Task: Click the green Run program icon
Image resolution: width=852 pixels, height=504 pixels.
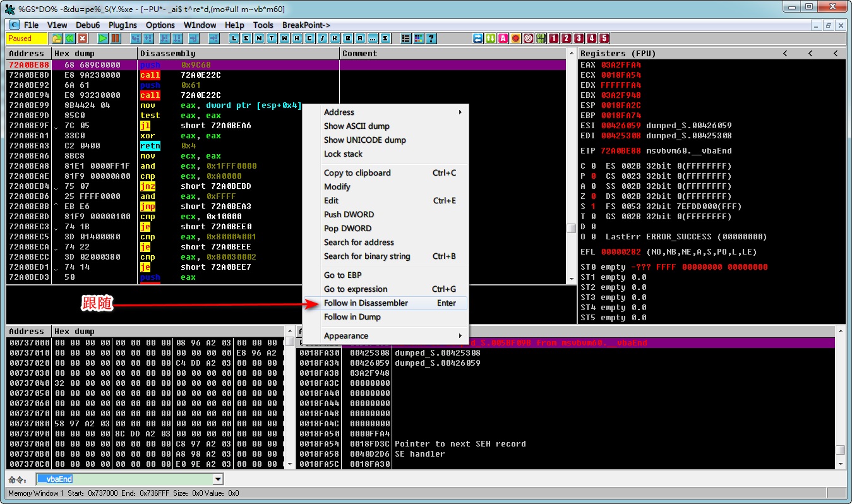Action: (x=103, y=39)
